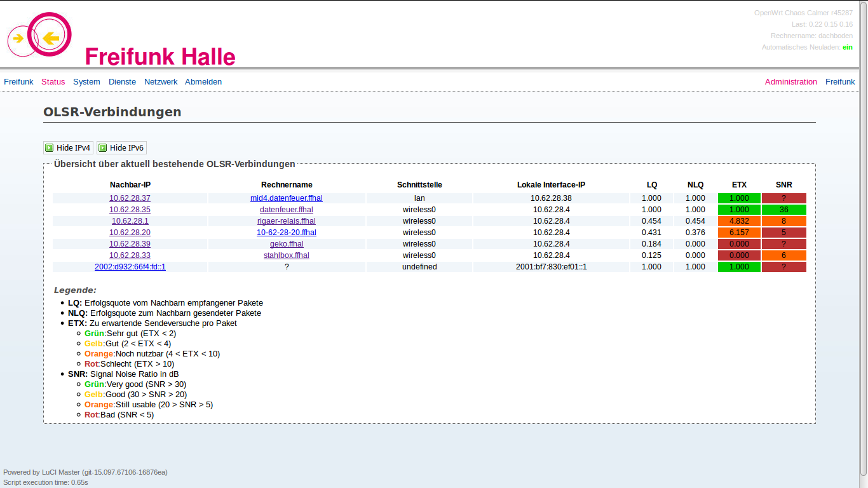Open neighbor IP 10.62.28.33 link
The width and height of the screenshot is (868, 488).
tap(130, 255)
